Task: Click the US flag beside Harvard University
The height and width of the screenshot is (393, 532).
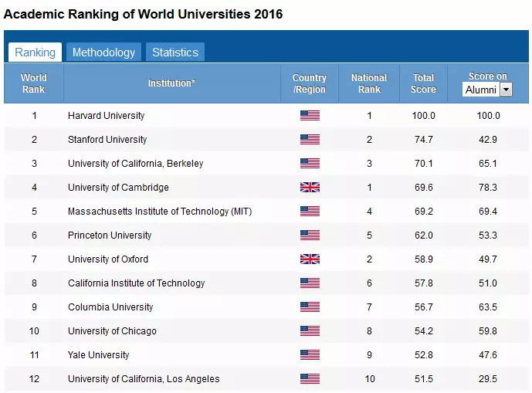Action: tap(309, 116)
